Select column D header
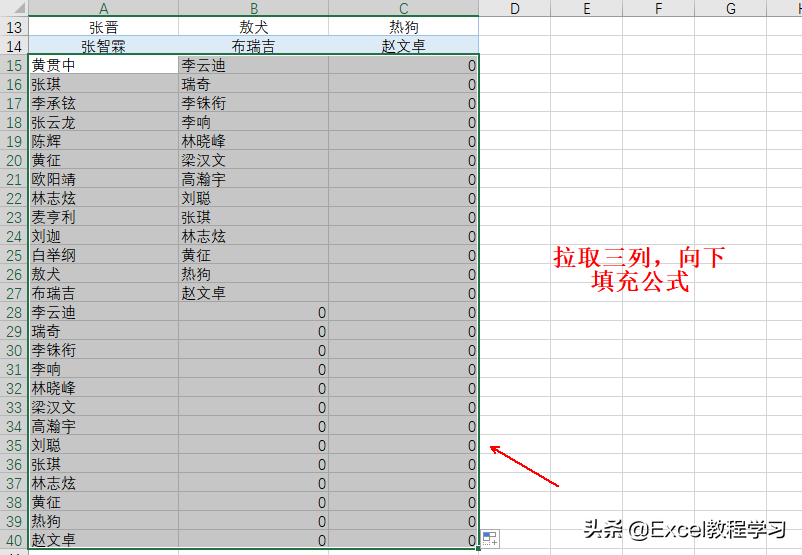Image resolution: width=802 pixels, height=555 pixels. point(515,8)
